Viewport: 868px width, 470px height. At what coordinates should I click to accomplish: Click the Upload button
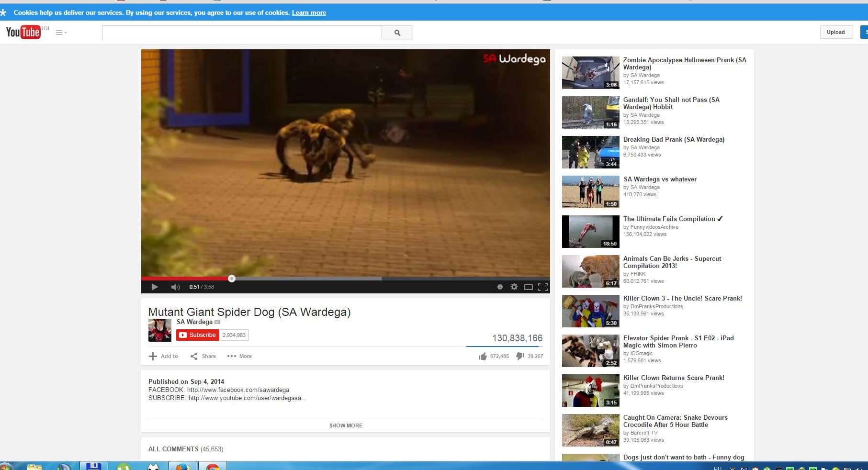coord(835,32)
